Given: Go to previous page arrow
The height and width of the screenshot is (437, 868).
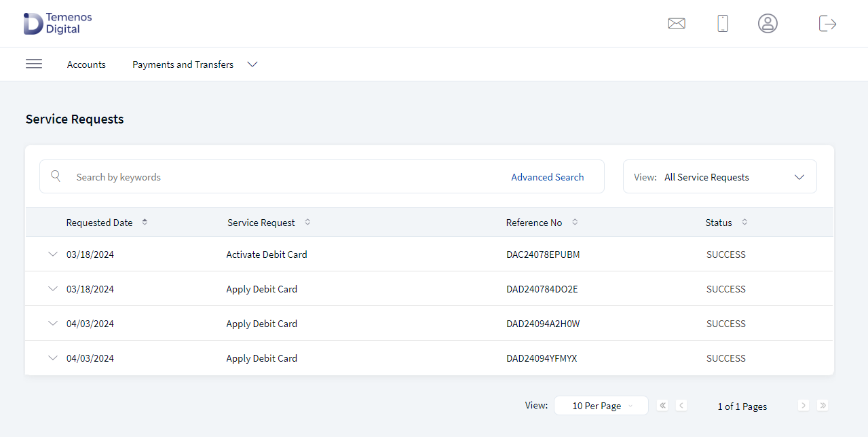Looking at the screenshot, I should pyautogui.click(x=681, y=405).
